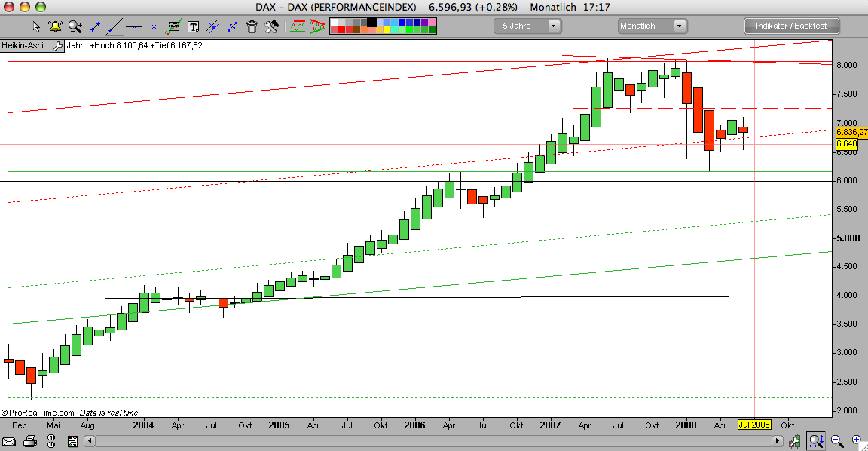Screen dimensions: 868x451
Task: Select the magnifier zoom-in tool in toolbar
Action: pos(75,26)
